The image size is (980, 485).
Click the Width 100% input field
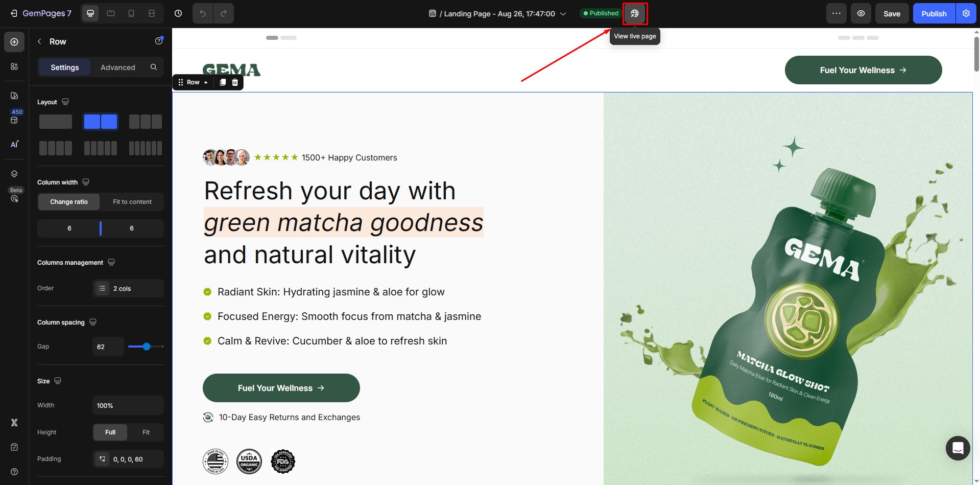[x=128, y=405]
